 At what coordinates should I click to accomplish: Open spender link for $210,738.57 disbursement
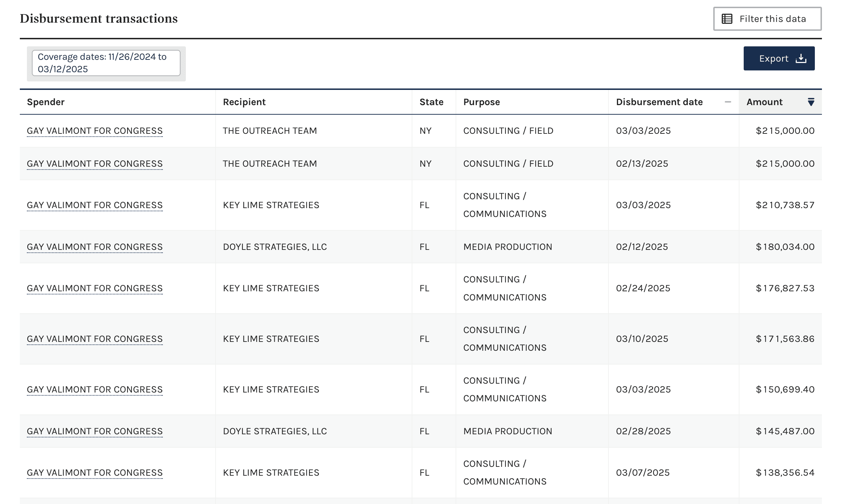[95, 205]
